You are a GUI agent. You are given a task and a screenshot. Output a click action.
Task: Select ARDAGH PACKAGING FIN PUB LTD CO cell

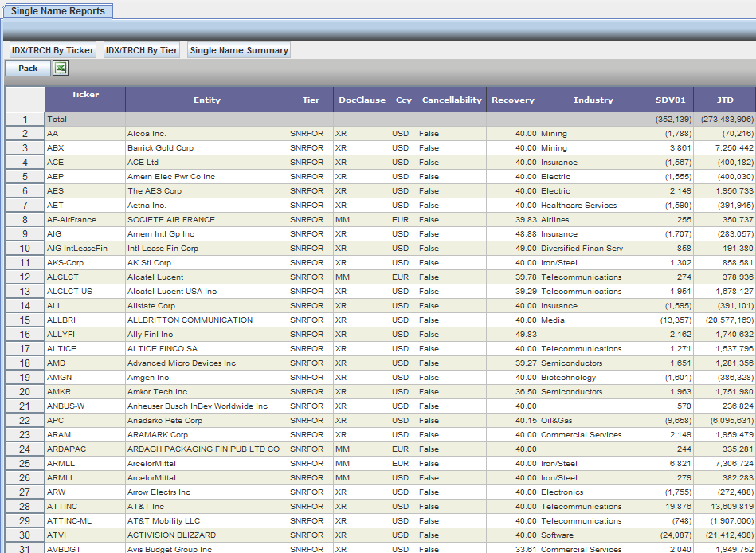click(x=207, y=449)
